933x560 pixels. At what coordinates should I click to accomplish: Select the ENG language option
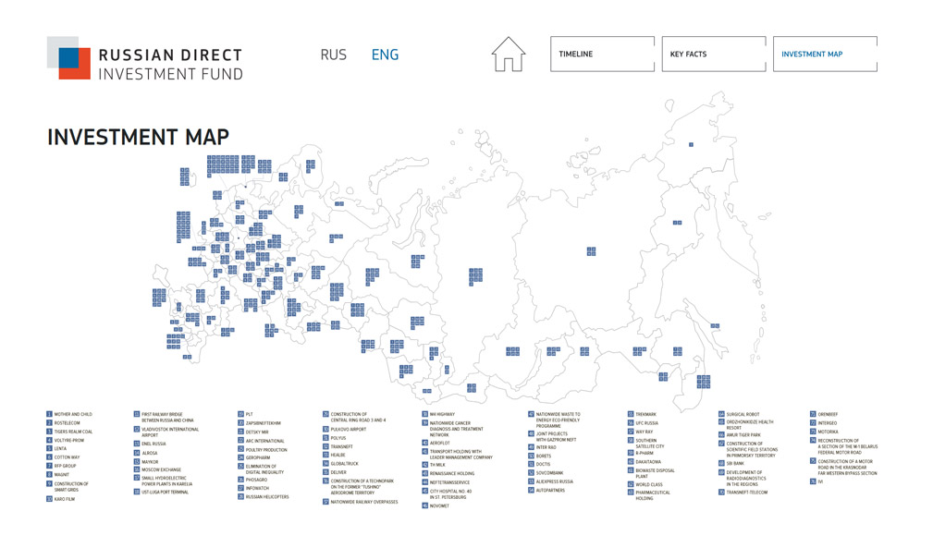tap(385, 55)
